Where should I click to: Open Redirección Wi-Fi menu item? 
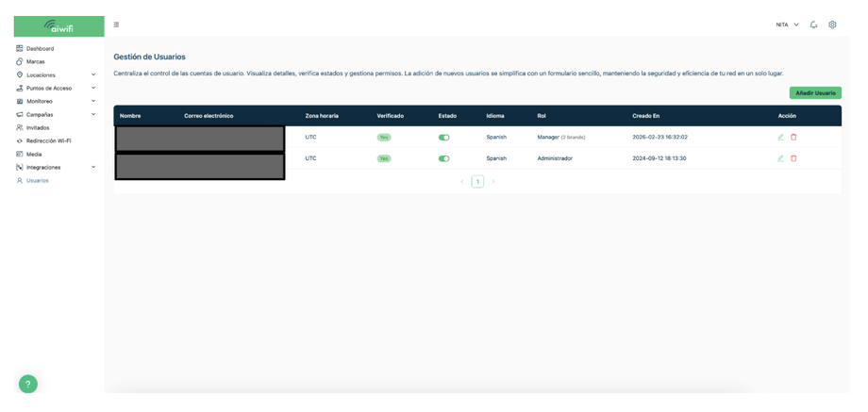click(x=49, y=141)
